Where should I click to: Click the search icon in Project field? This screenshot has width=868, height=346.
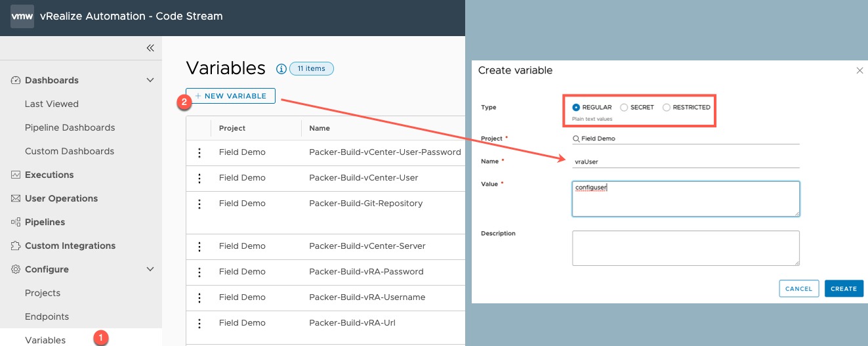point(576,139)
